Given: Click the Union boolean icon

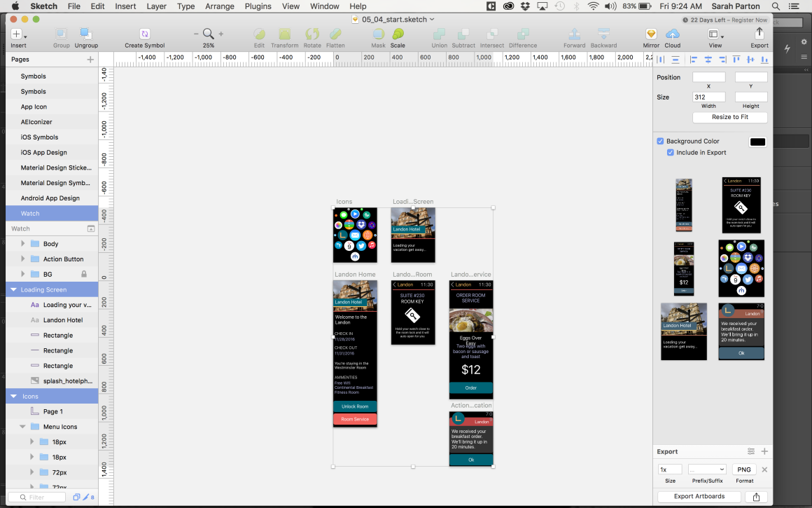Looking at the screenshot, I should pyautogui.click(x=439, y=34).
